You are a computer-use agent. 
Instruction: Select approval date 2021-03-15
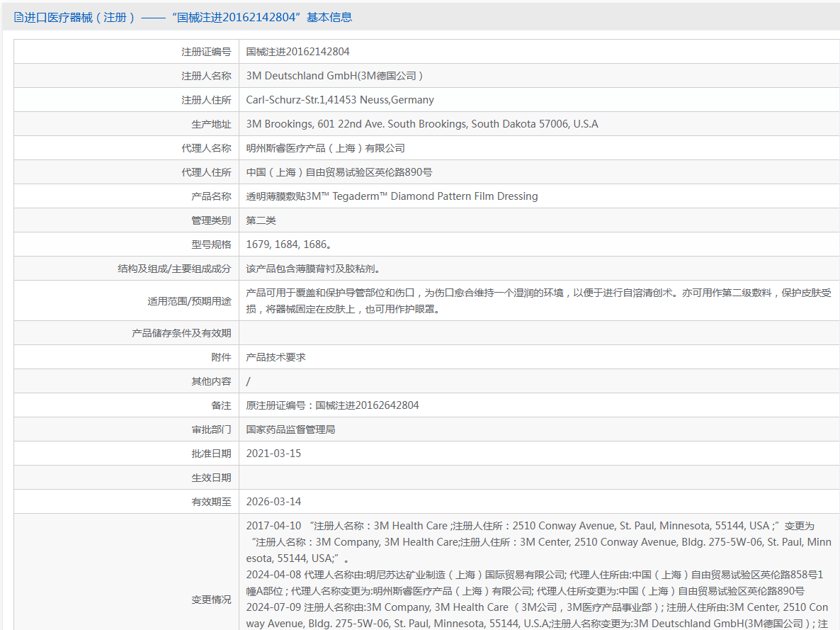click(274, 454)
